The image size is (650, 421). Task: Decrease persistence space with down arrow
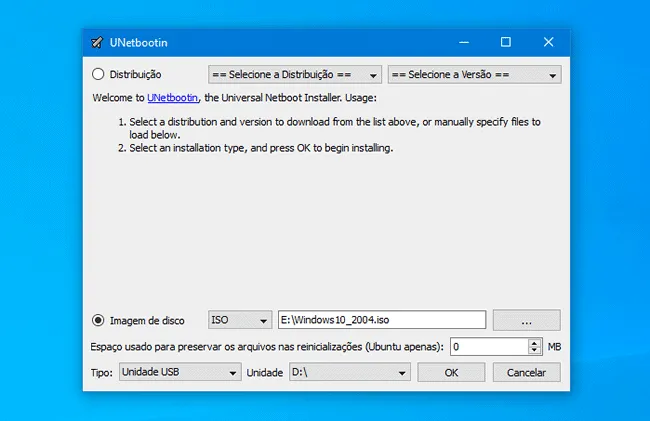pos(535,351)
